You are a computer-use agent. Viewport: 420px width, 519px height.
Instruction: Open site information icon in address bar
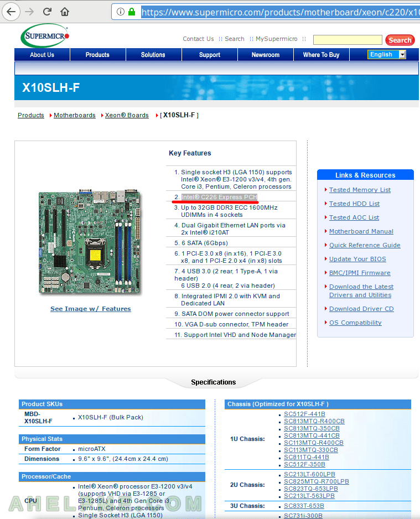[x=121, y=12]
